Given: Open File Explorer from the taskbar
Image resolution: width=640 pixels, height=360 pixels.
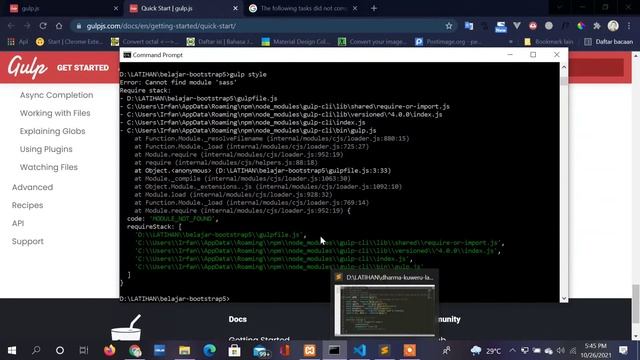Looking at the screenshot, I should click(184, 350).
